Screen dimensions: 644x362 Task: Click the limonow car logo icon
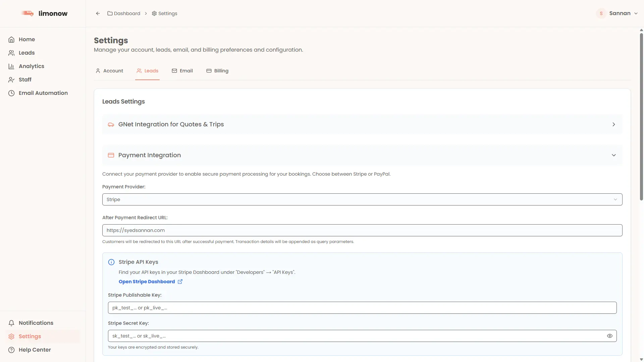click(x=28, y=13)
